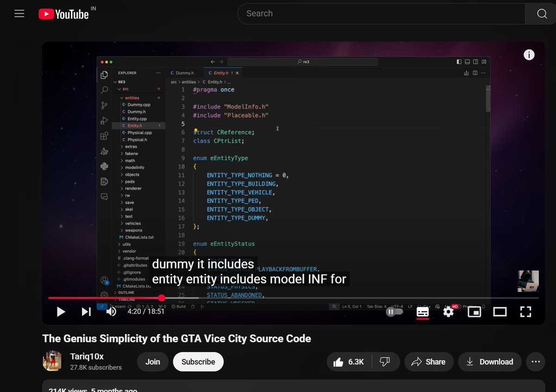Enable theater mode
The image size is (556, 392).
[499, 312]
